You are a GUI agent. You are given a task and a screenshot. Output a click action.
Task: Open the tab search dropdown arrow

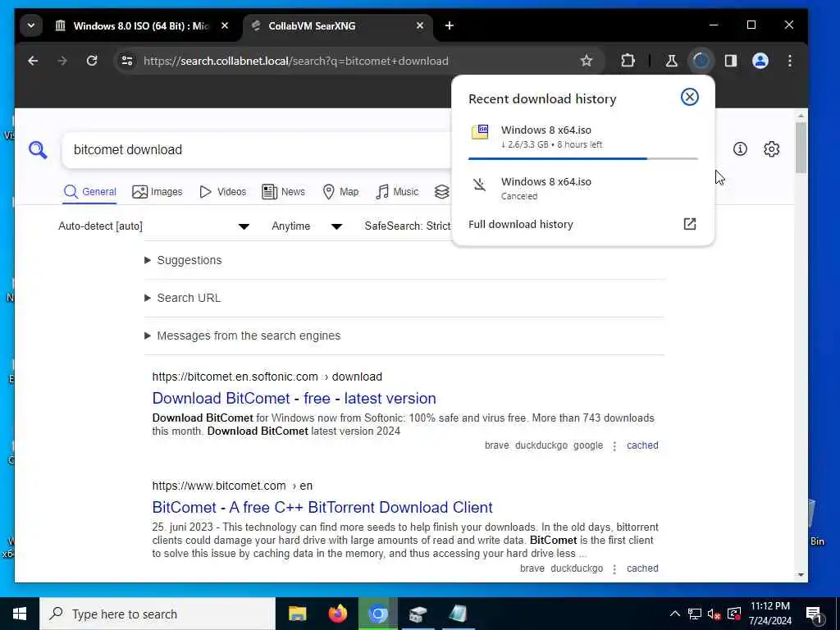point(31,25)
